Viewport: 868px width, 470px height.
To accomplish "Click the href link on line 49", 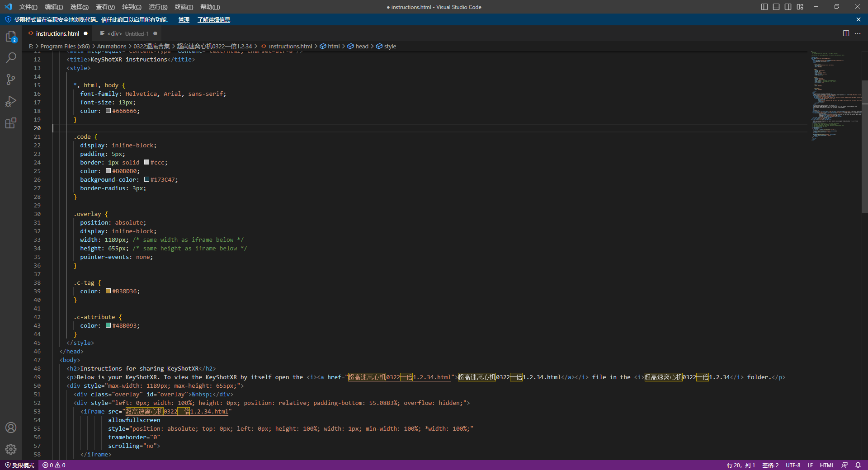I will click(x=399, y=377).
